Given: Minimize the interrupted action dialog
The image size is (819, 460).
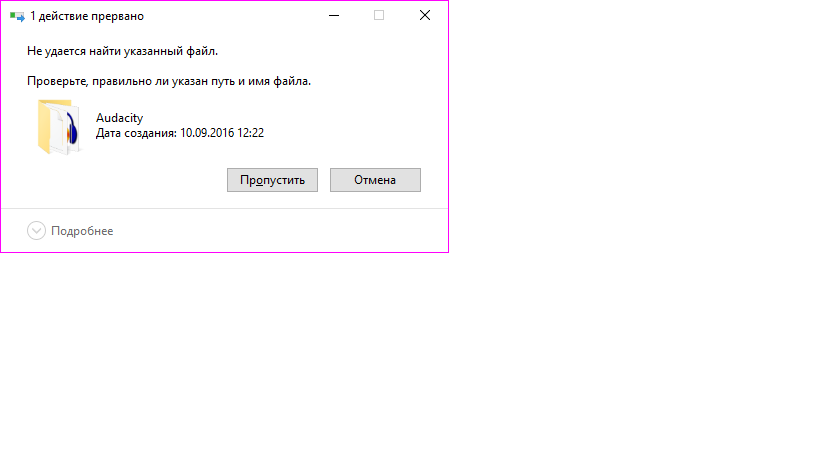Looking at the screenshot, I should point(334,16).
